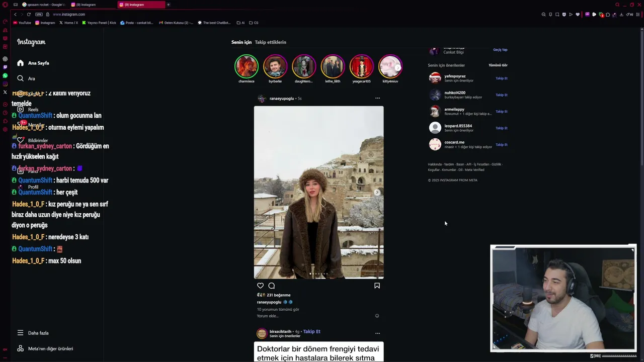This screenshot has height=362, width=644.
Task: Open the Meta Verified footer link
Action: tap(474, 170)
